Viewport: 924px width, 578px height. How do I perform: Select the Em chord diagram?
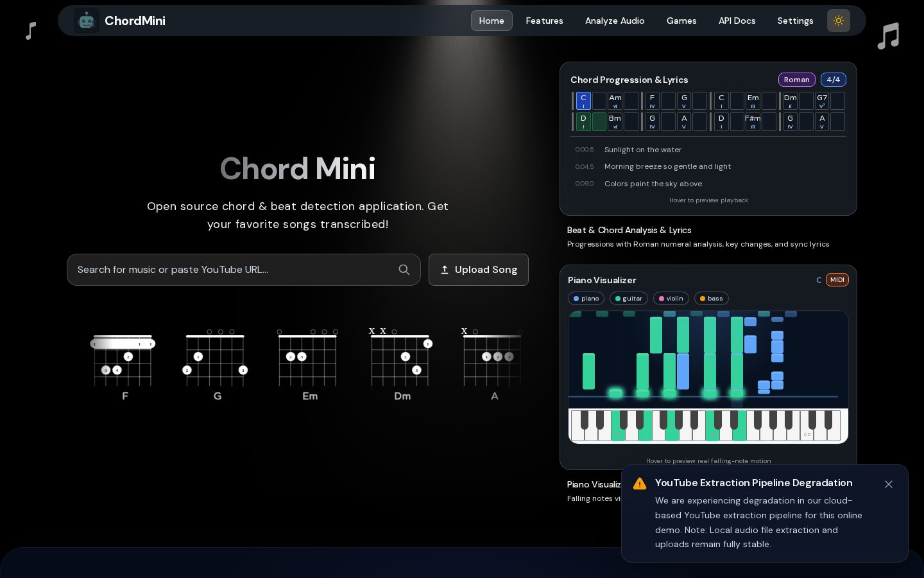(x=308, y=365)
